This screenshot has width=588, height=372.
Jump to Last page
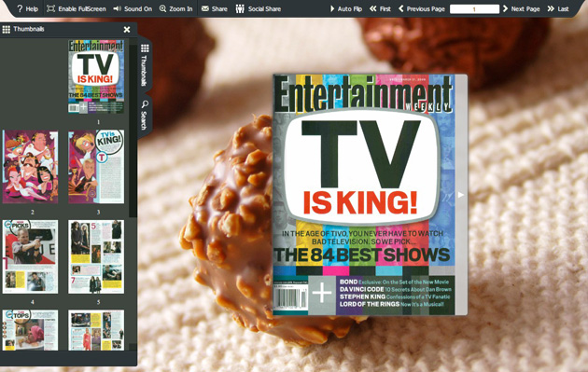(x=558, y=8)
